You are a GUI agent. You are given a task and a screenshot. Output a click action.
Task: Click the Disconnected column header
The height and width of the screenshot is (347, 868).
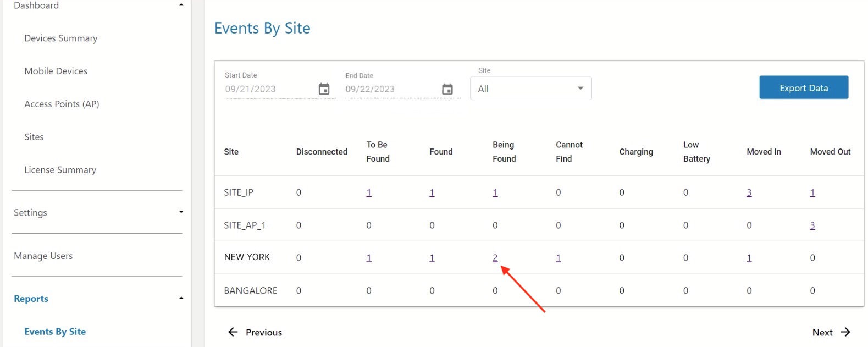pyautogui.click(x=322, y=152)
